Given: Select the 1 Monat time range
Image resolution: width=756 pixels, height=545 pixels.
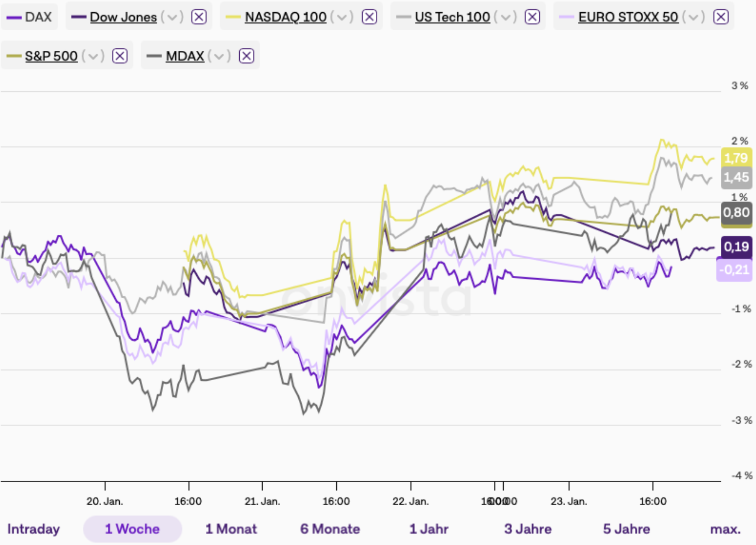Looking at the screenshot, I should coord(231,529).
